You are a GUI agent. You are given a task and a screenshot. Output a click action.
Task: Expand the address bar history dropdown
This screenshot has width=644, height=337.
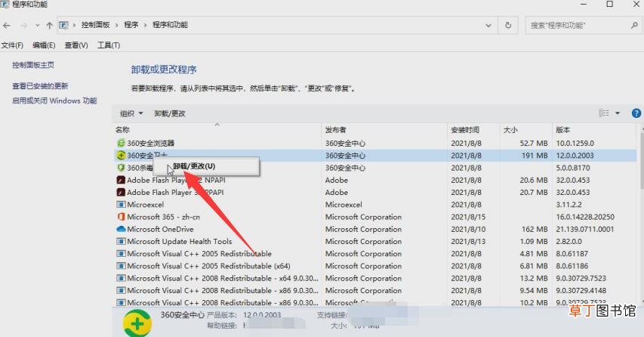488,26
